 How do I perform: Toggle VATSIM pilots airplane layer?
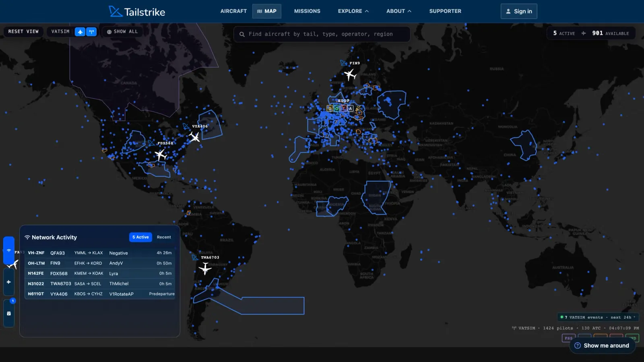[80, 32]
